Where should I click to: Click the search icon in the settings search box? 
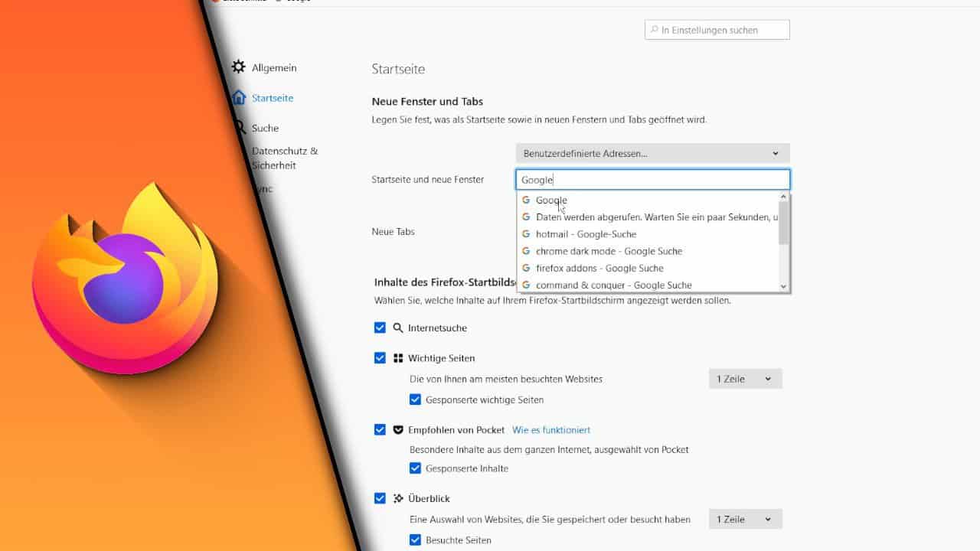(x=655, y=30)
